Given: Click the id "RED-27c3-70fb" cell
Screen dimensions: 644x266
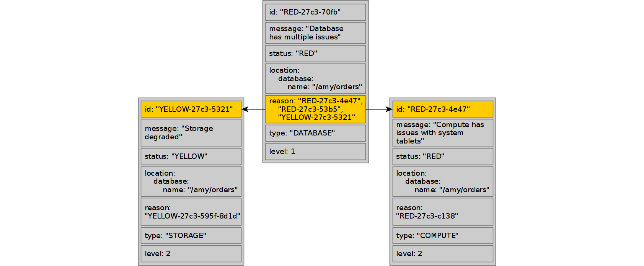Looking at the screenshot, I should (315, 12).
